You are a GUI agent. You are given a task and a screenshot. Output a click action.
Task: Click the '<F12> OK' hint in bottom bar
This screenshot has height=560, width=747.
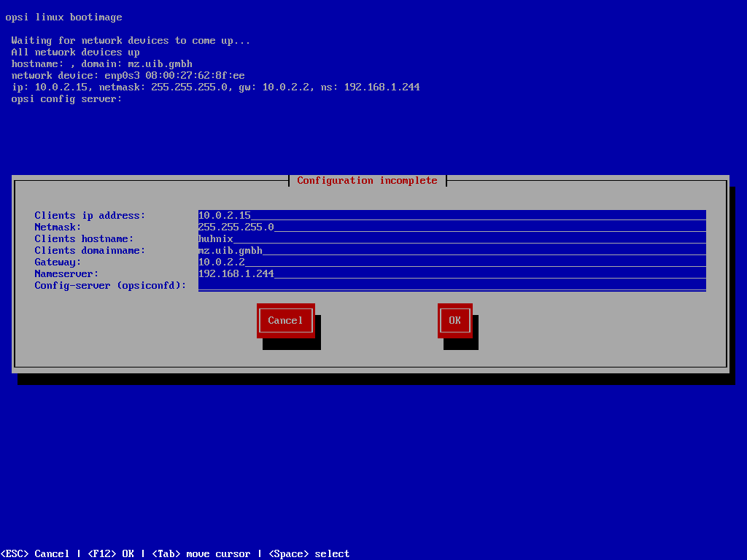(111, 554)
